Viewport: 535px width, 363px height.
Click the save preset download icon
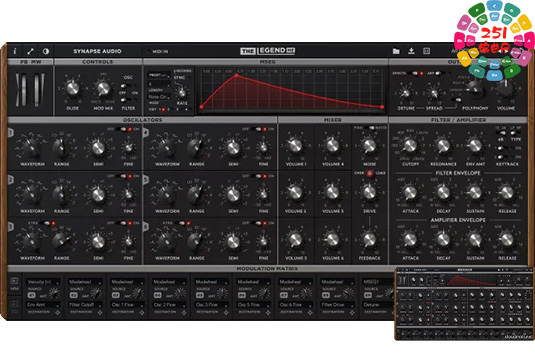tap(411, 51)
